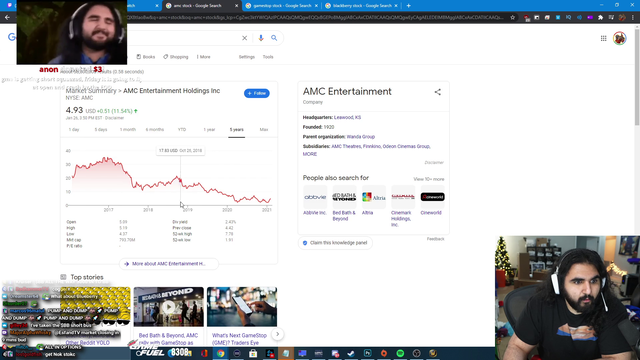This screenshot has width=640, height=360.
Task: Select the YTD chart range
Action: (x=182, y=130)
